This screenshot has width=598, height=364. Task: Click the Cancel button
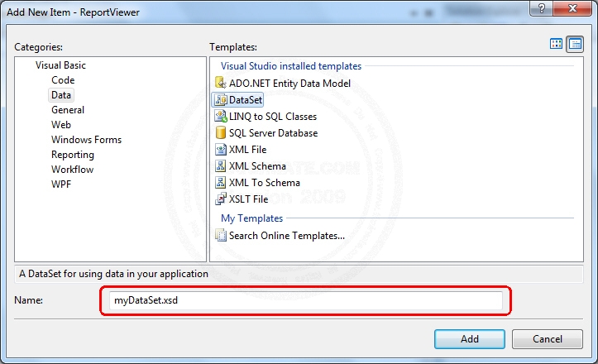(548, 339)
